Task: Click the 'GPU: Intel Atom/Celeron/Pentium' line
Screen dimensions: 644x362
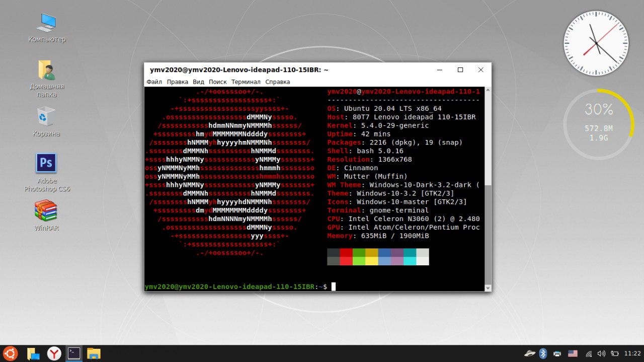Action: [404, 228]
